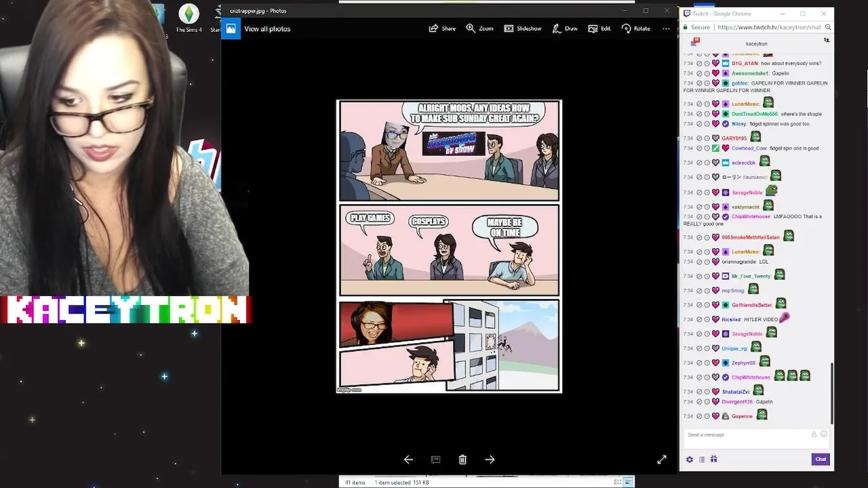Click the Twitch chat vertical scrollbar
Image resolution: width=868 pixels, height=488 pixels.
[832, 393]
